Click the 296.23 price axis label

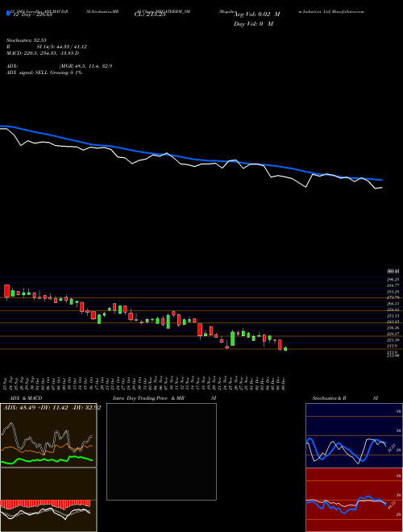coord(393,280)
